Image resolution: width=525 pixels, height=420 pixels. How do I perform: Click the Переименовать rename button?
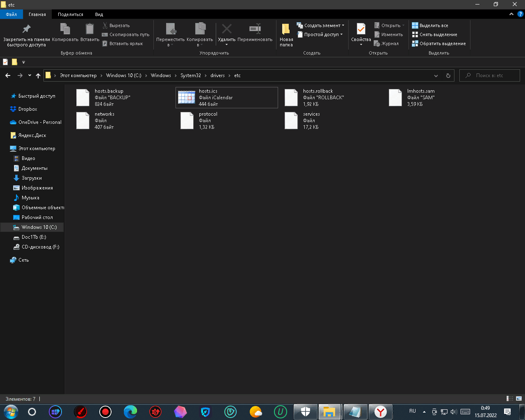point(255,32)
